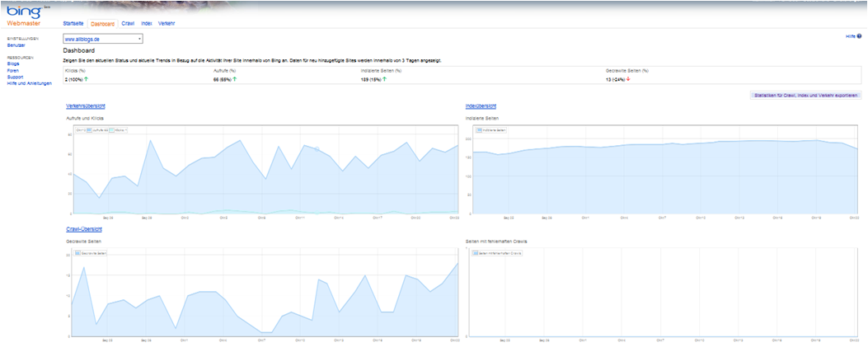
Task: Open the Foren resource link
Action: [13, 70]
